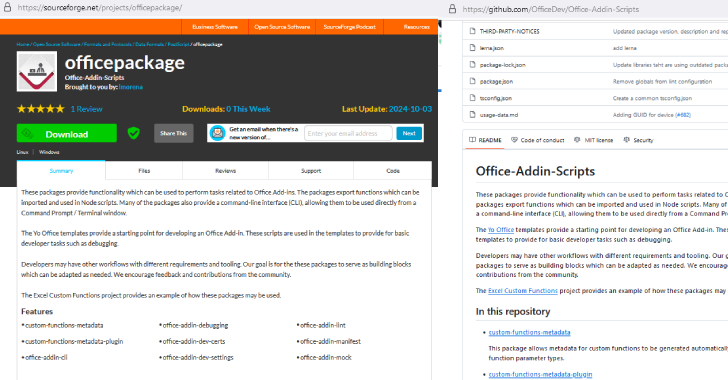728x380 pixels.
Task: Click the README book icon
Action: [472, 140]
